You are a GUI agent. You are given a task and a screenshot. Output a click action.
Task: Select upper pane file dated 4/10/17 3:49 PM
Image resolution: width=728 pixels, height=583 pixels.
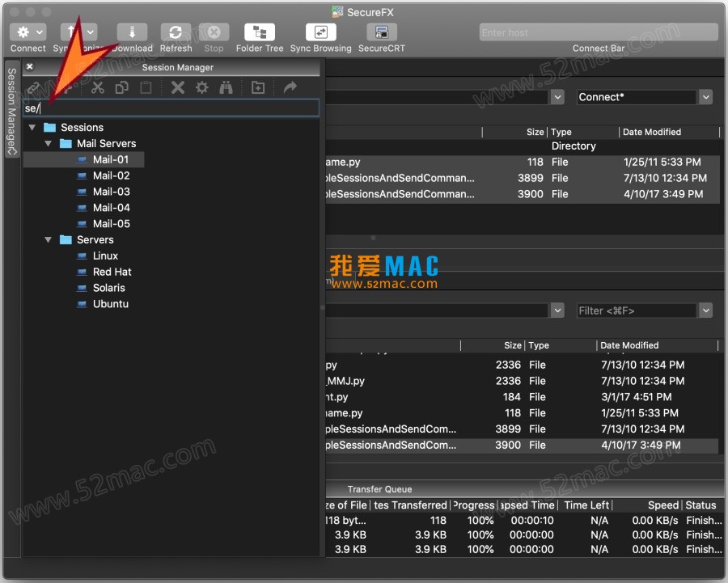(x=523, y=194)
